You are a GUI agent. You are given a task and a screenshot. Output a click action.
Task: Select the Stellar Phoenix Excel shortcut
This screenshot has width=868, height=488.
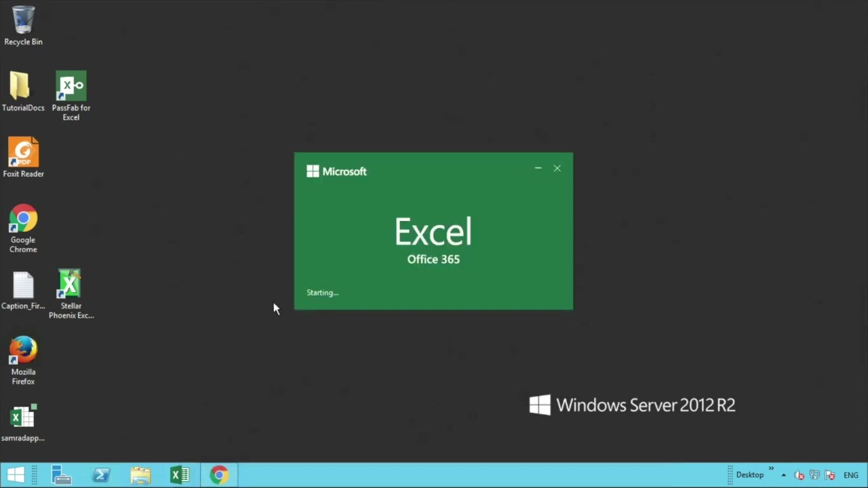71,294
